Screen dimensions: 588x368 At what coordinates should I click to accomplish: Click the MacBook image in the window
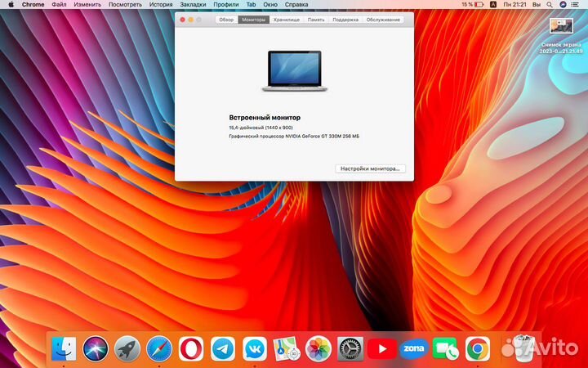294,70
